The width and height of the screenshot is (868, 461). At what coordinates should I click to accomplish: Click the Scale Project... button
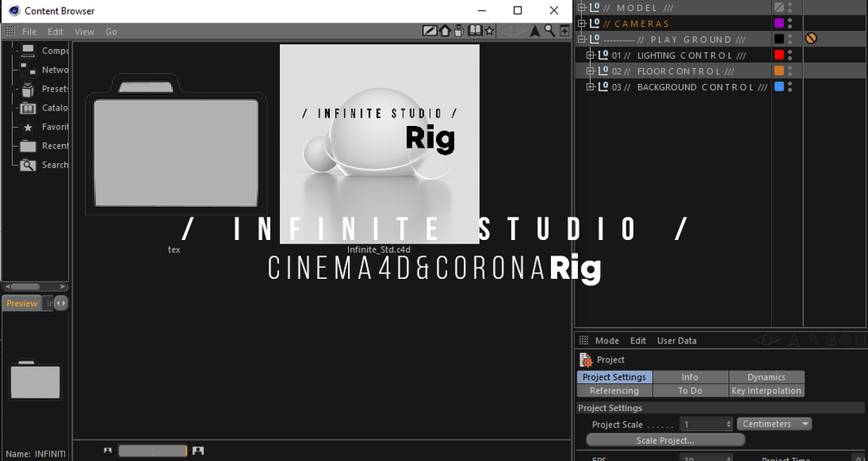tap(665, 440)
